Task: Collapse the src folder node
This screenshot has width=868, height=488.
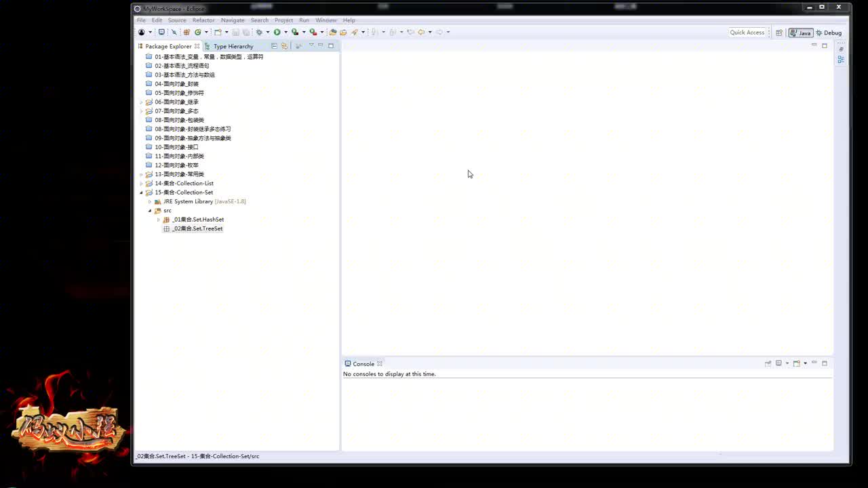Action: pyautogui.click(x=150, y=211)
